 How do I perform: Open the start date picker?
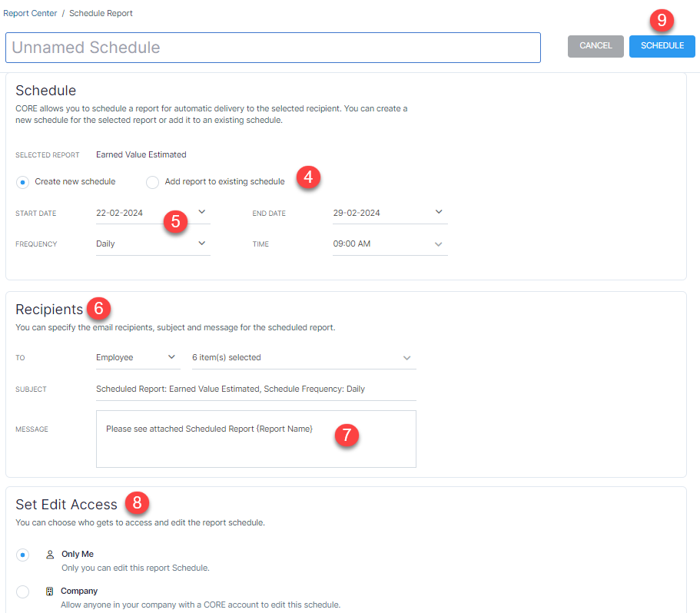click(x=201, y=212)
